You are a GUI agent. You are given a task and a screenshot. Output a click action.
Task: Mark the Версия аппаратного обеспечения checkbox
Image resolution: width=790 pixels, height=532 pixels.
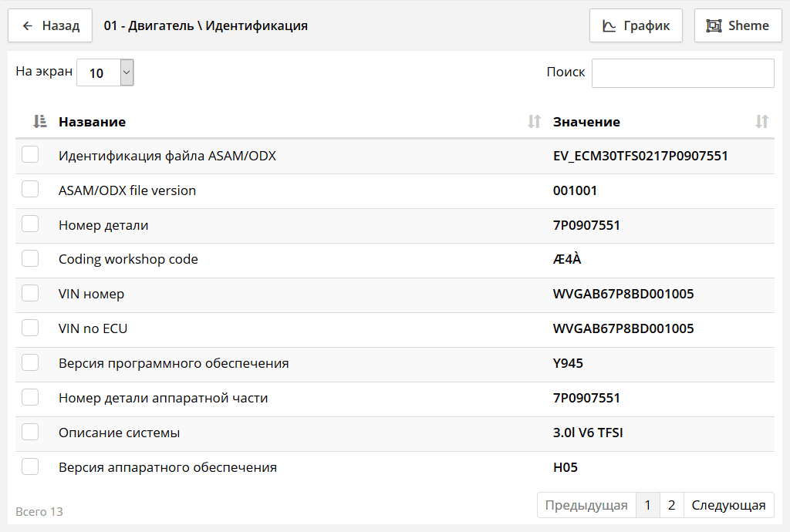click(x=30, y=467)
